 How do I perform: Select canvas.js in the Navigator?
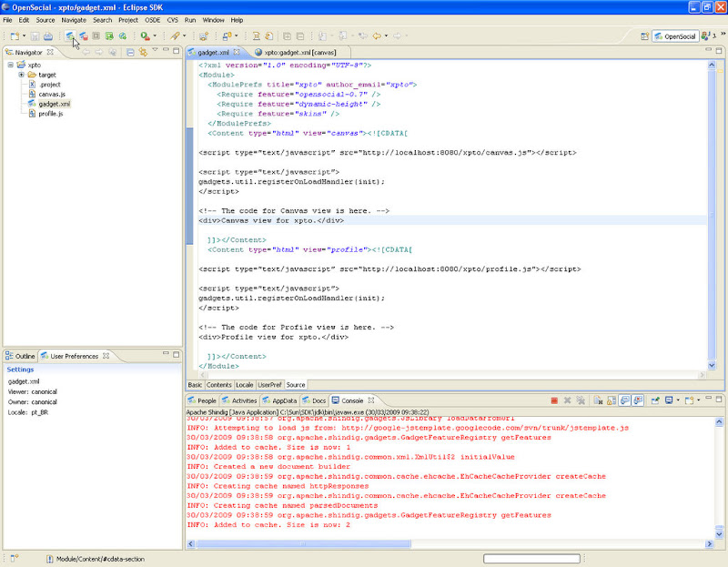(x=52, y=95)
